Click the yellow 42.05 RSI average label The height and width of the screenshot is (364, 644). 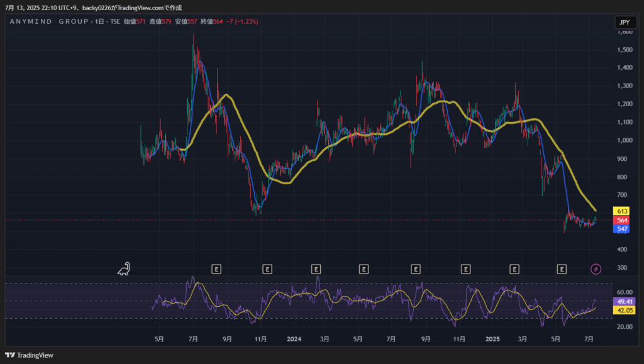(625, 310)
